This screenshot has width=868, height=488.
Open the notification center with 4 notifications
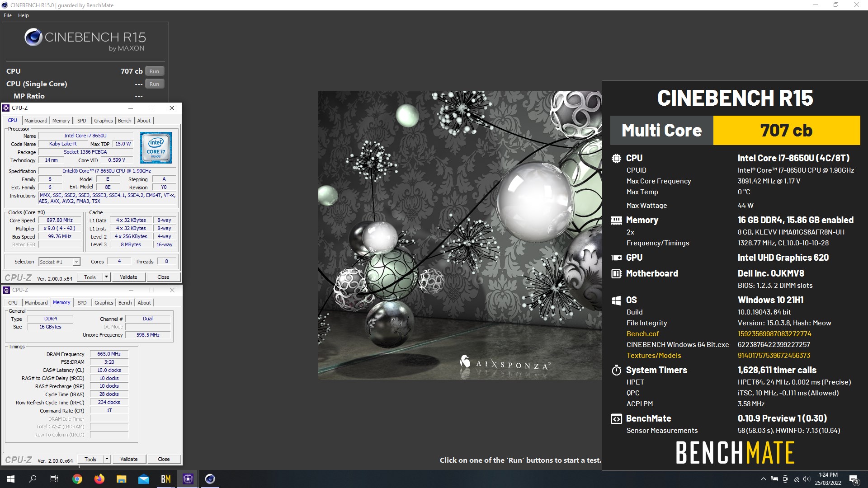pyautogui.click(x=854, y=479)
